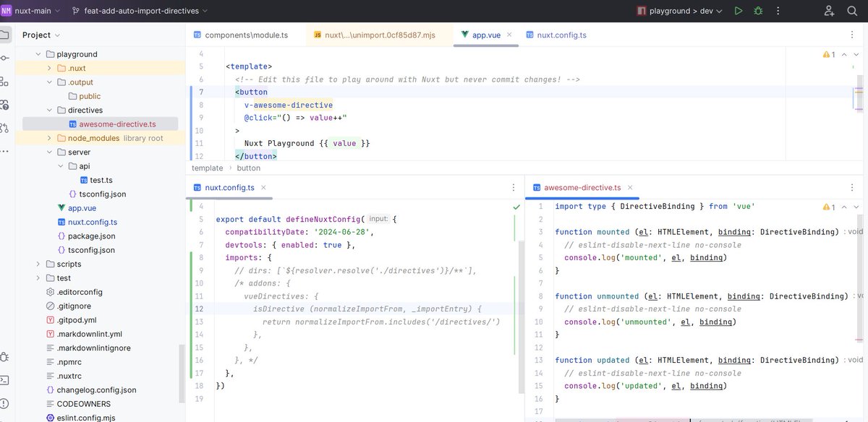Open the Project tool window icon
The height and width of the screenshot is (422, 868).
4,35
